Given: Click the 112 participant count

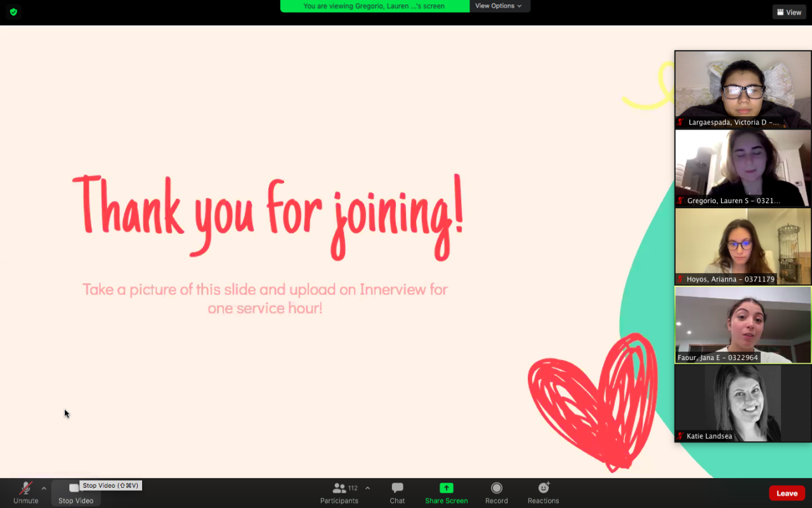Looking at the screenshot, I should point(353,488).
